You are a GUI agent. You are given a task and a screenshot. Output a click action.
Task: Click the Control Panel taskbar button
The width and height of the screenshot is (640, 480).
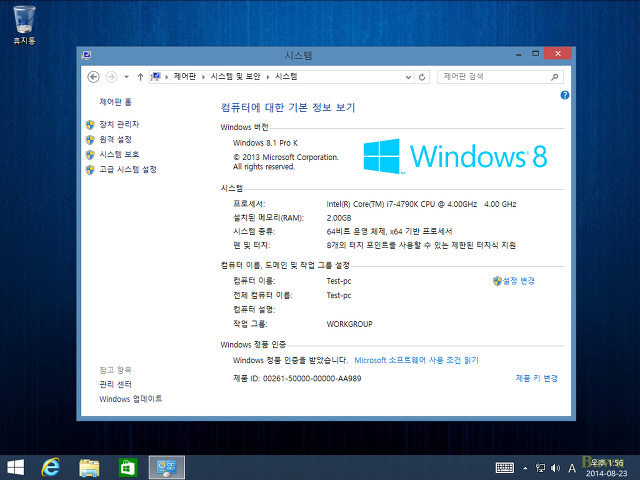[x=167, y=468]
